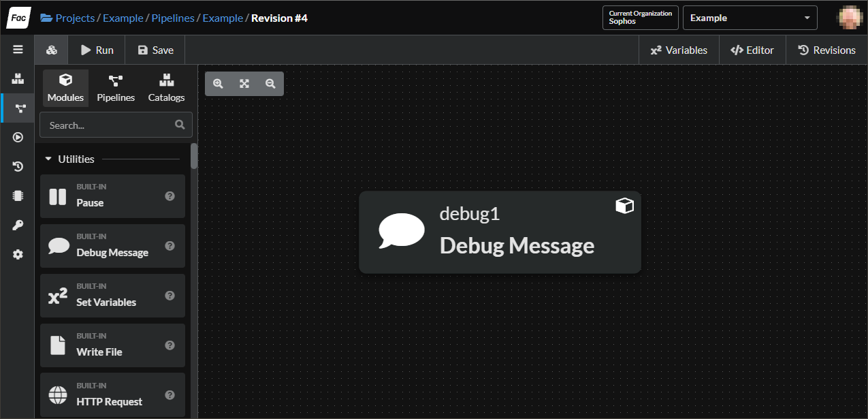Click the help icon for the HTTP Request module
The width and height of the screenshot is (868, 419).
[170, 395]
